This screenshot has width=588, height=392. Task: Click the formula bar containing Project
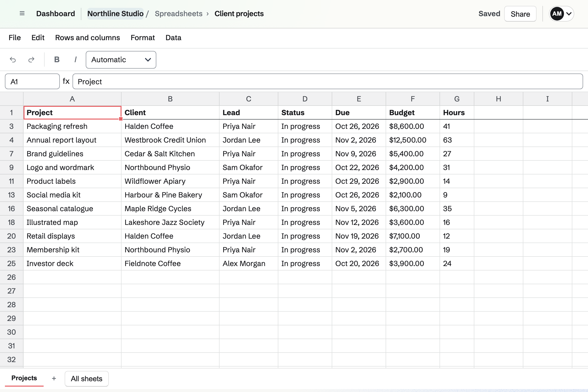point(328,82)
